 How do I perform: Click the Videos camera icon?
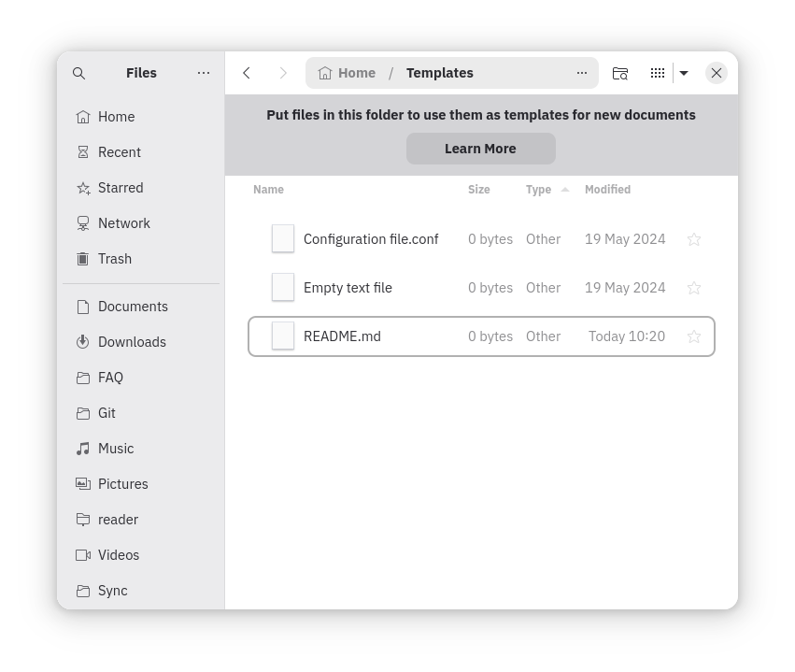tap(82, 555)
